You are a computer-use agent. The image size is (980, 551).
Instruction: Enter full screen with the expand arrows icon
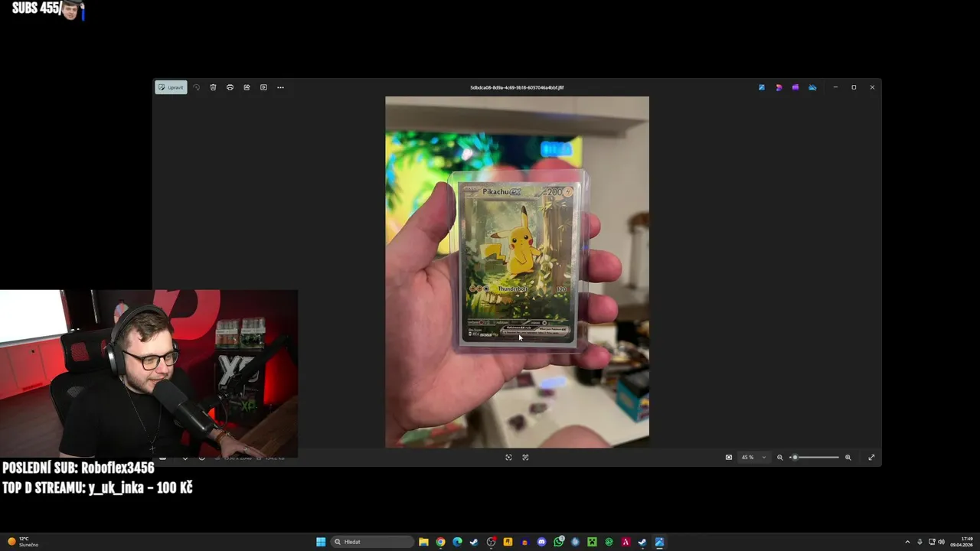pos(871,457)
